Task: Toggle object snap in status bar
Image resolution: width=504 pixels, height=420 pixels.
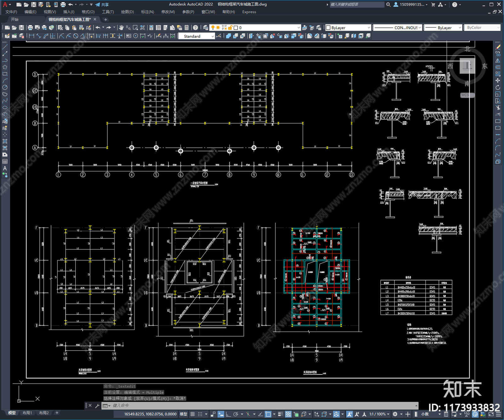Action: [x=268, y=414]
